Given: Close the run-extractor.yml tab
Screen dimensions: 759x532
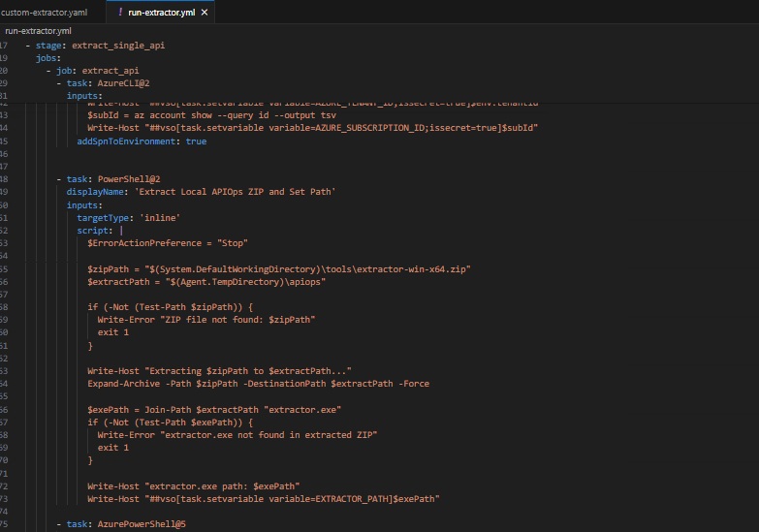Looking at the screenshot, I should tap(205, 12).
